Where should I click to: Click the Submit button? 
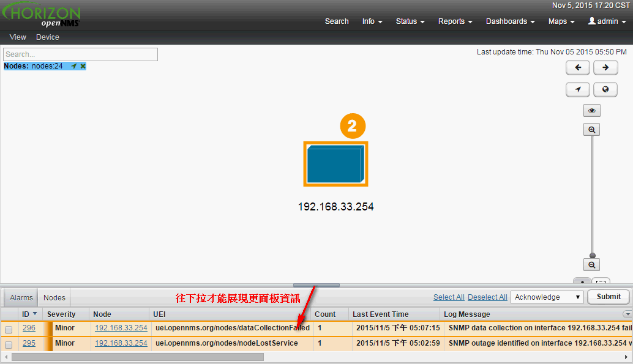[609, 297]
